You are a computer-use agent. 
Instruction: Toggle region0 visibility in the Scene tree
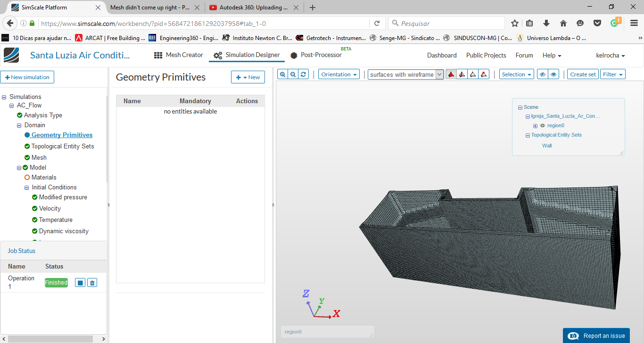click(x=543, y=126)
